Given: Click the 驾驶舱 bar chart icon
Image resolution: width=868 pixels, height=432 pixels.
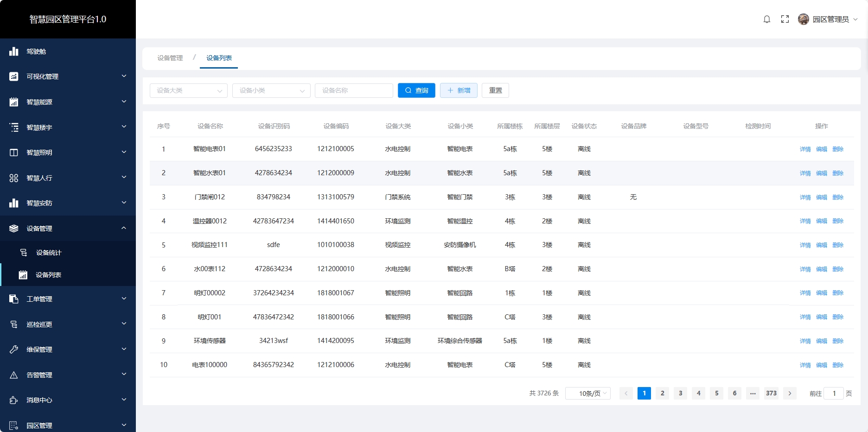Looking at the screenshot, I should coord(14,51).
